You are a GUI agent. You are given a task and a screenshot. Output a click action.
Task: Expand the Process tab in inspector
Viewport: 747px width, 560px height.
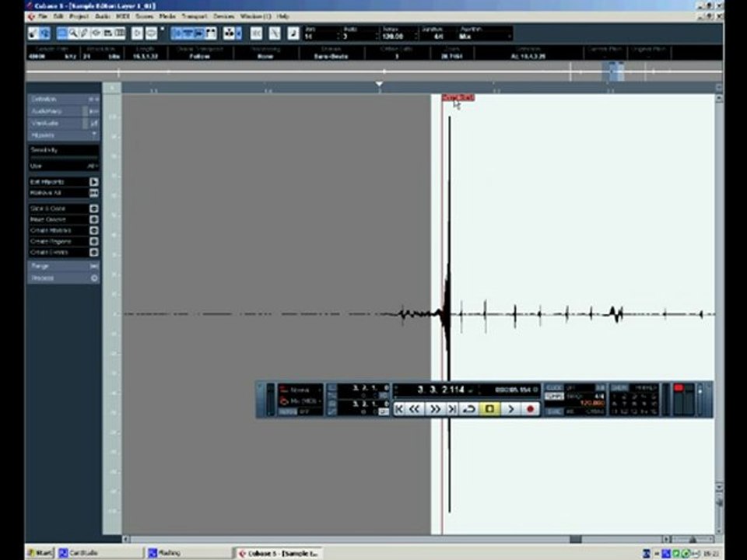63,278
